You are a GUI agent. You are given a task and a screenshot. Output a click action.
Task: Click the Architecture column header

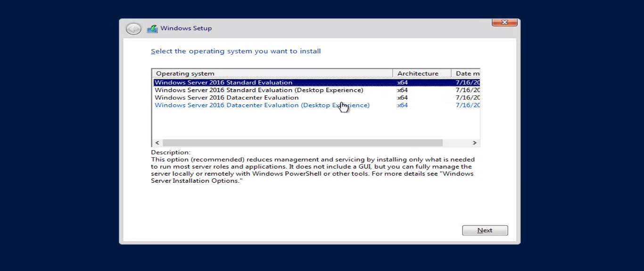(x=422, y=74)
